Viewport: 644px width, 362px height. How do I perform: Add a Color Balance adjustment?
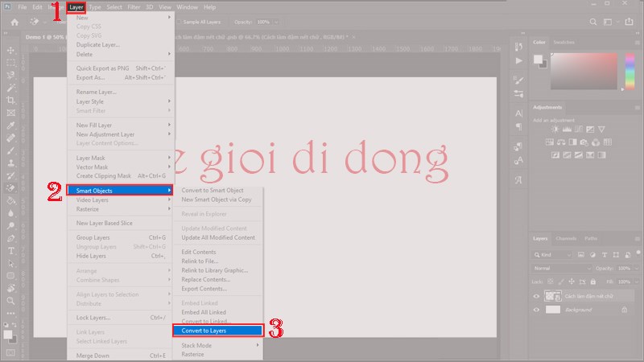[561, 142]
